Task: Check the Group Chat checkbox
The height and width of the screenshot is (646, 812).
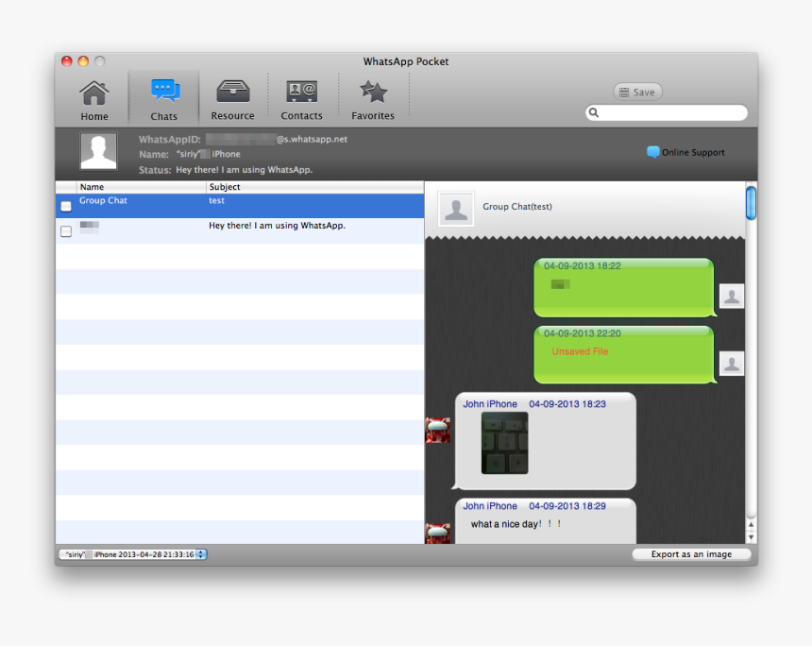Action: [x=65, y=205]
